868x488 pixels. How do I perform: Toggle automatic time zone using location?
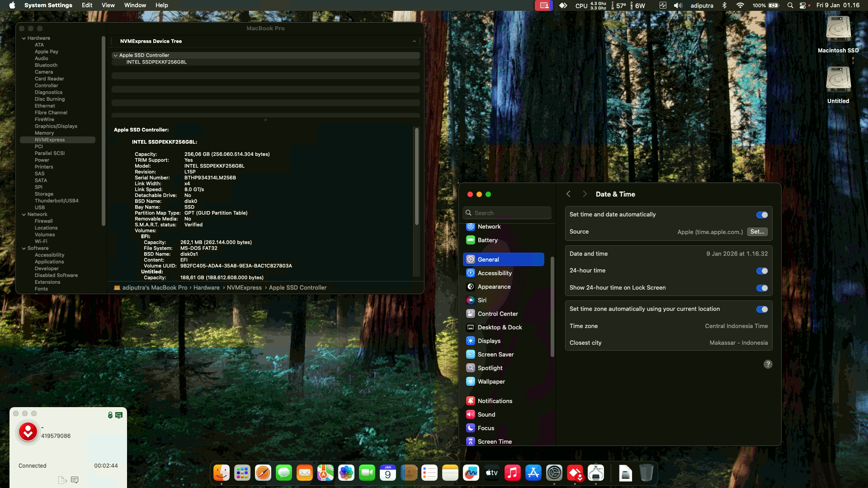762,309
